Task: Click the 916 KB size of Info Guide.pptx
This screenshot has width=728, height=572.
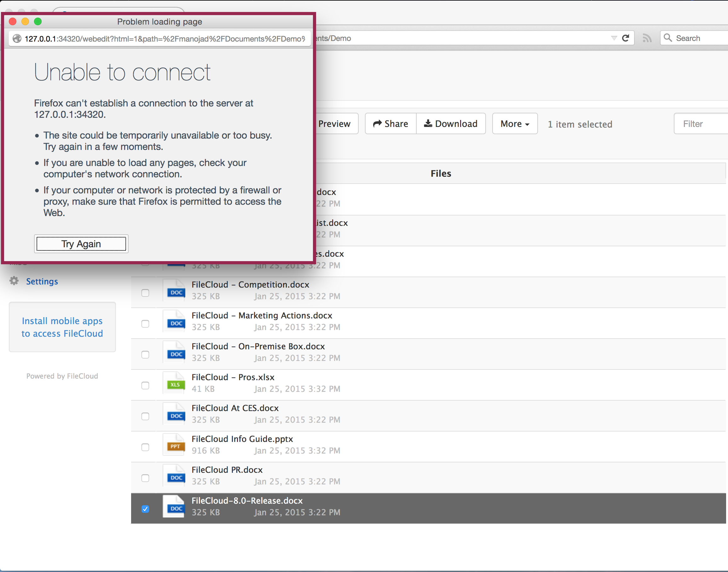Action: (206, 451)
